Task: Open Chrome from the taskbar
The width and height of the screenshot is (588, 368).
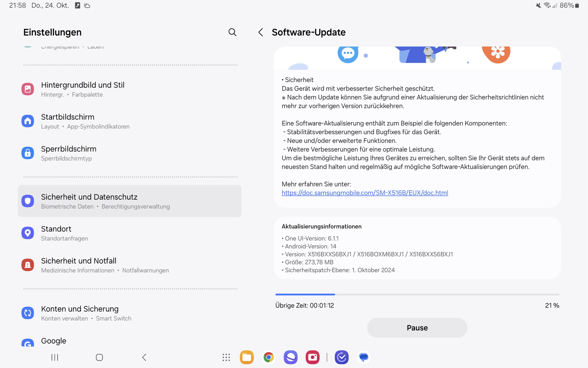Action: pos(269,357)
